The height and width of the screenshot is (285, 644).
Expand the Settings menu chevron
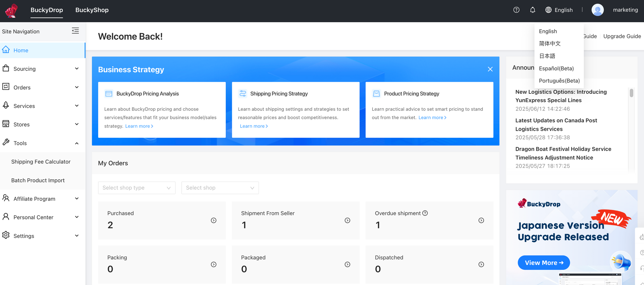77,236
